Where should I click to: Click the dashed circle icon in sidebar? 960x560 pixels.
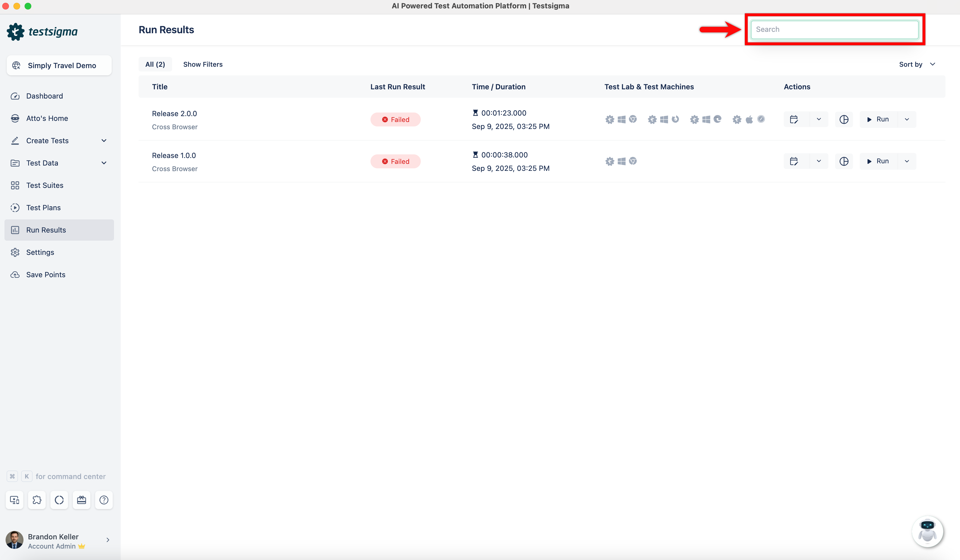coord(59,500)
